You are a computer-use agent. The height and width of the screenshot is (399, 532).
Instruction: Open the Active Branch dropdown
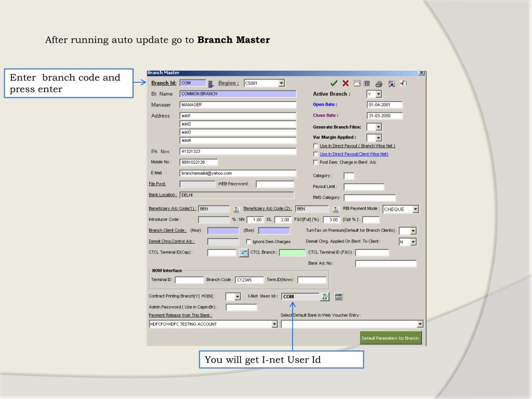379,94
